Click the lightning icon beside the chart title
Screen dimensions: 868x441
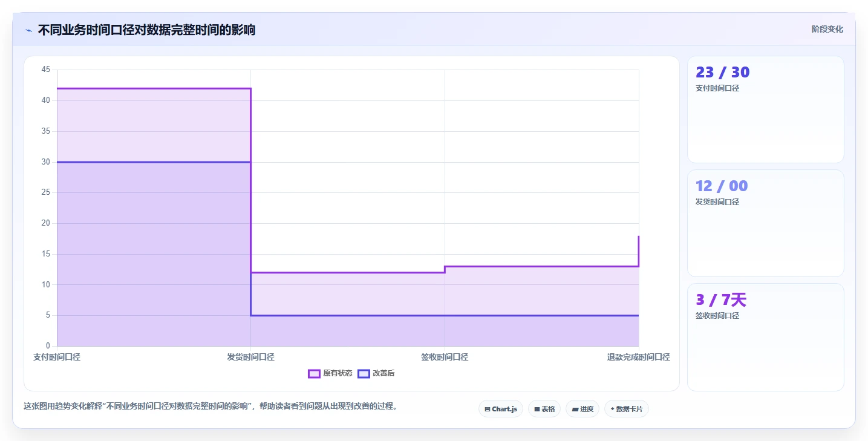tap(28, 30)
